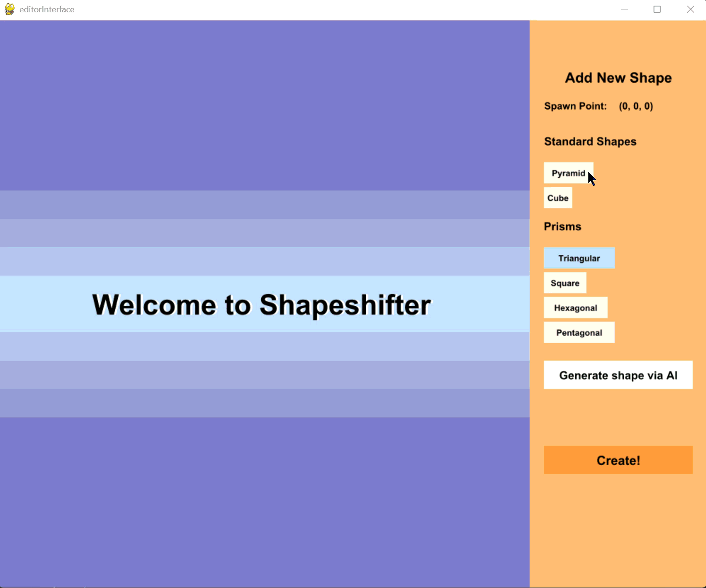Click the orange Create! button
Screen dimensions: 706x588
618,460
